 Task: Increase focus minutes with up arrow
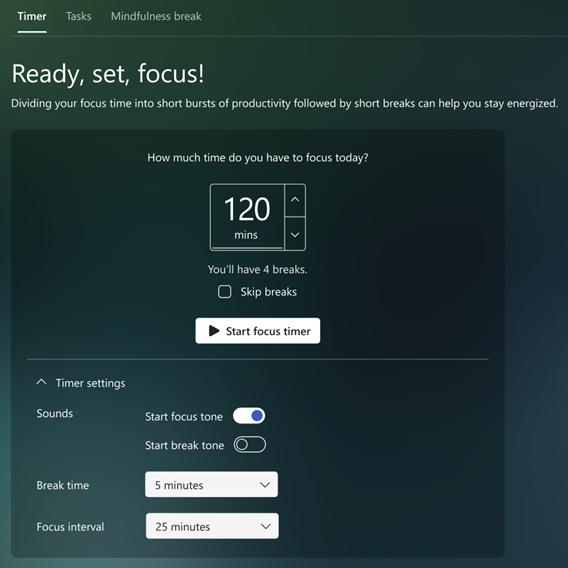click(x=295, y=200)
